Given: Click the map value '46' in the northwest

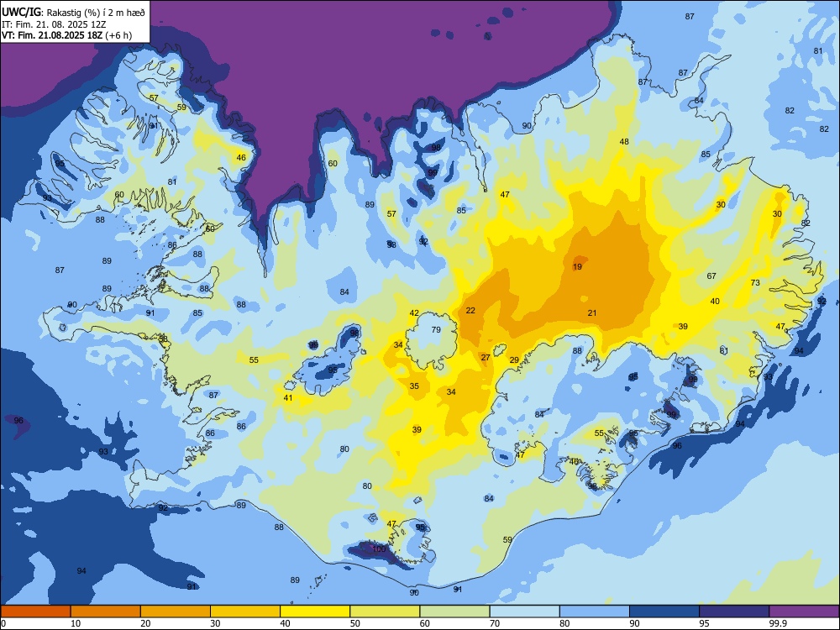Looking at the screenshot, I should [241, 157].
